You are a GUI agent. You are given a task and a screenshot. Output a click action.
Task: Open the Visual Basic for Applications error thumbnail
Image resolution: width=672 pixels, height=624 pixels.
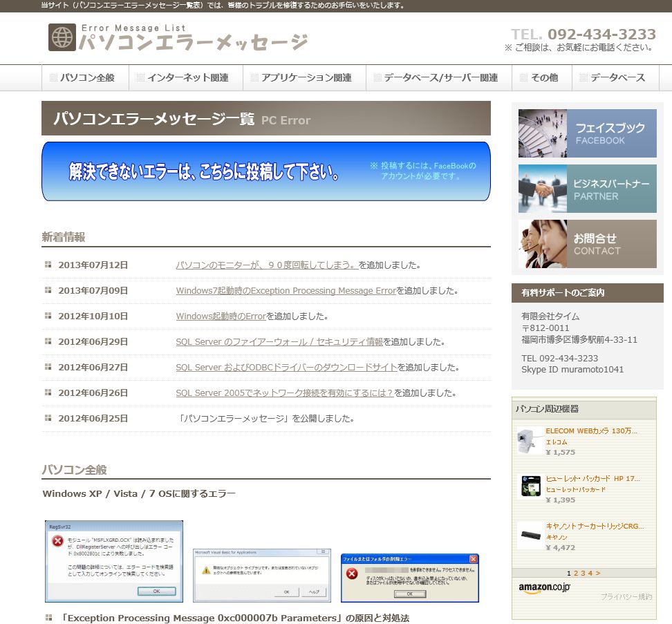pyautogui.click(x=261, y=575)
